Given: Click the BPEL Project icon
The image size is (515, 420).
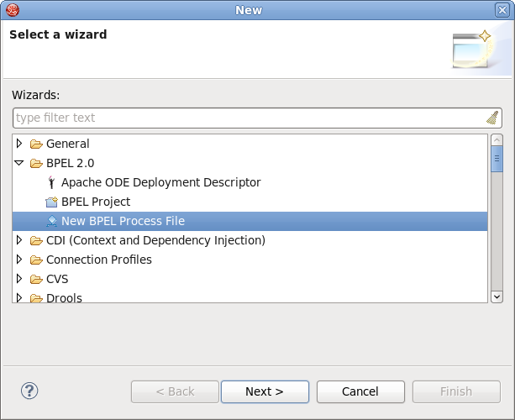Looking at the screenshot, I should coord(52,202).
